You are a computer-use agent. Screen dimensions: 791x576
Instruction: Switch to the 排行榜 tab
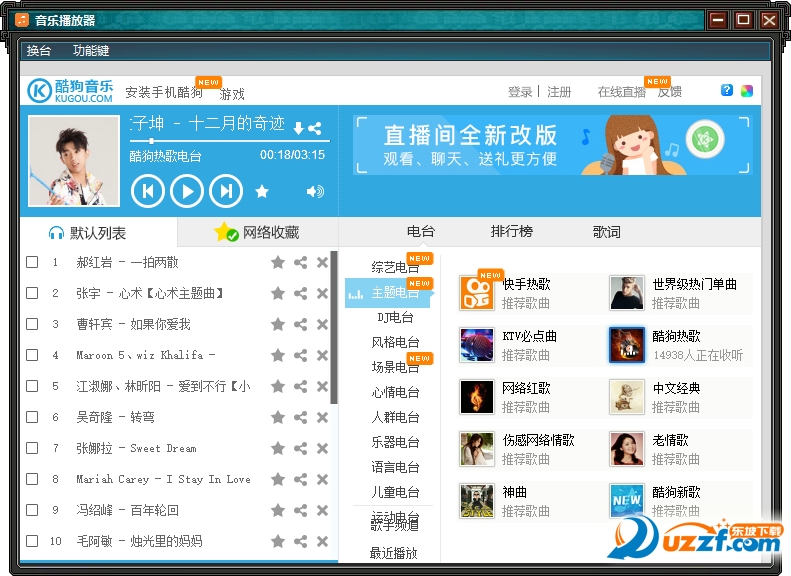[511, 232]
